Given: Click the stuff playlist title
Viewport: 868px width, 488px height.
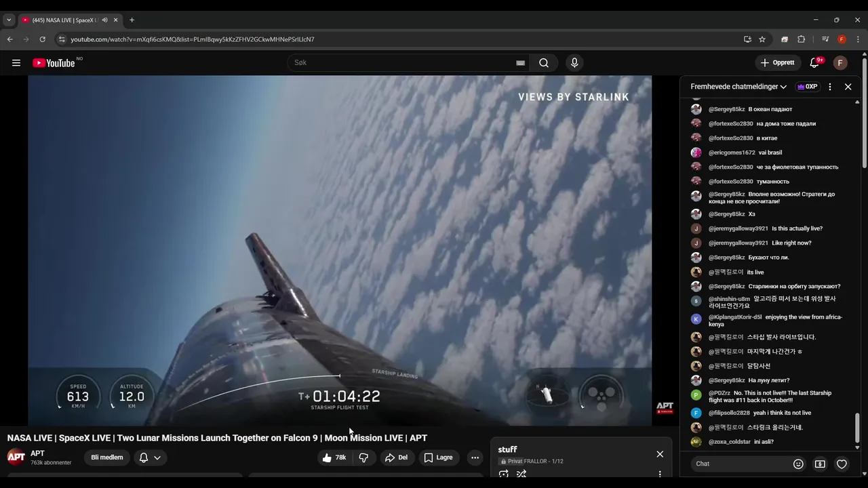Looking at the screenshot, I should [507, 449].
